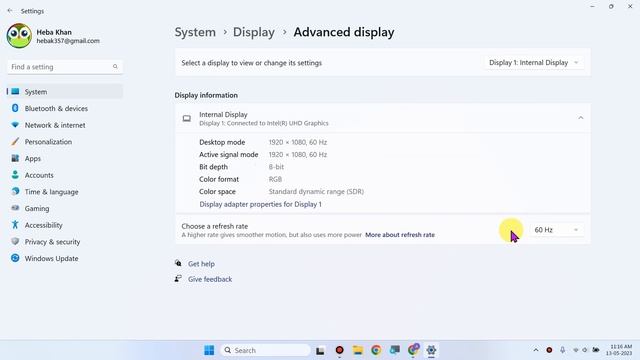Click the red recorder icon in the taskbar
The height and width of the screenshot is (360, 640).
(339, 350)
